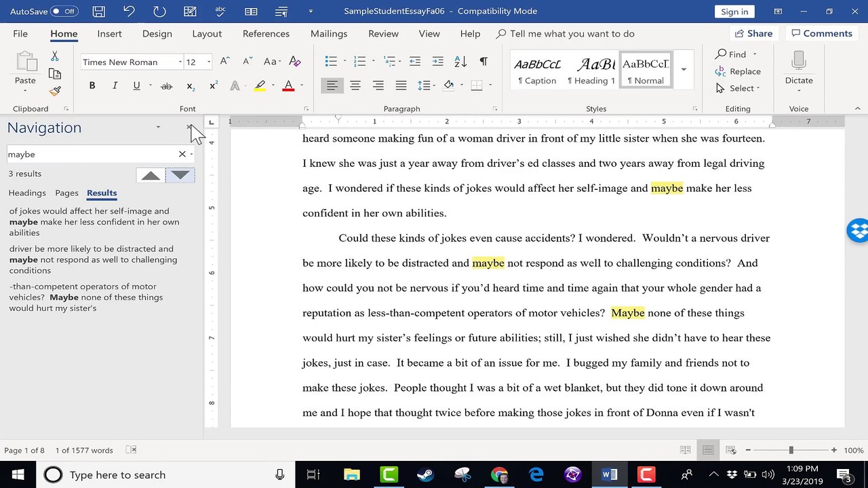Image resolution: width=868 pixels, height=488 pixels.
Task: Toggle align left button
Action: tap(332, 85)
